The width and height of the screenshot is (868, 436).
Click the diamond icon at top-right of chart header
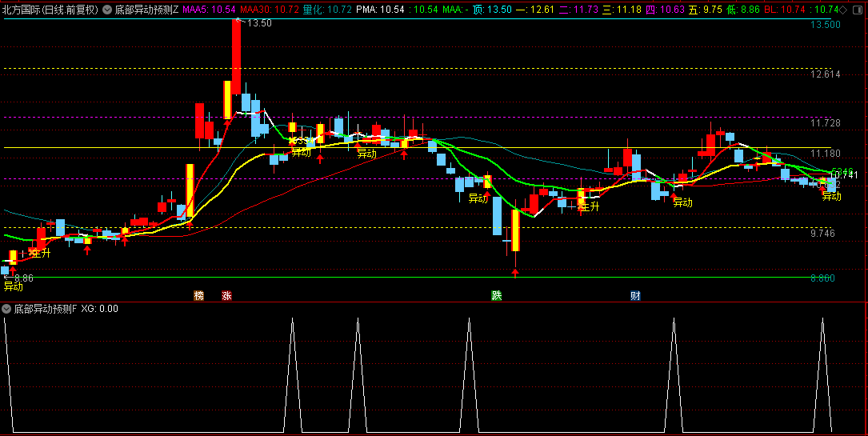(x=844, y=10)
